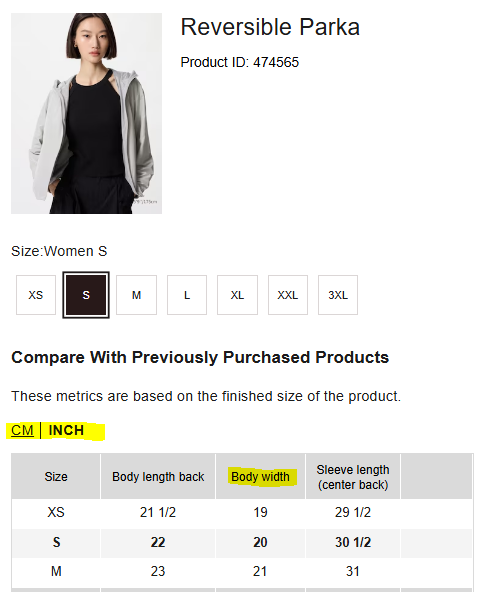Image resolution: width=483 pixels, height=592 pixels.
Task: Select size XS button
Action: tap(36, 295)
